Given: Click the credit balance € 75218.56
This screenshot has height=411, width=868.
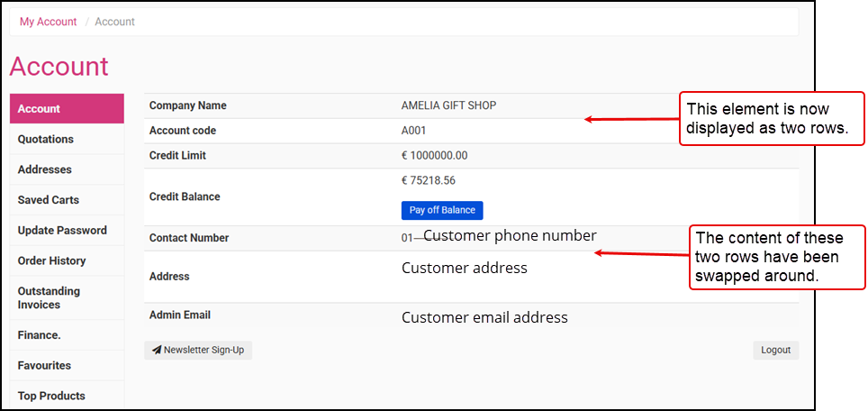Looking at the screenshot, I should click(x=429, y=180).
